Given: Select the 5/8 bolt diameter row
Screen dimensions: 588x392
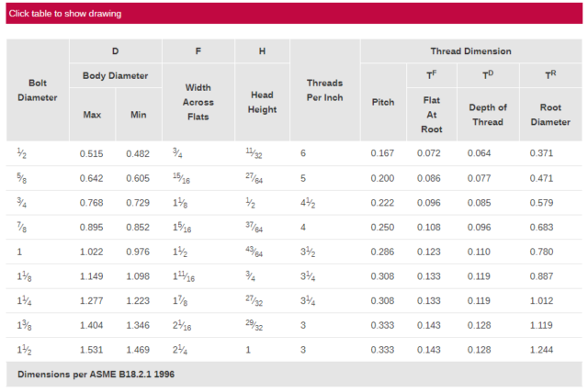Looking at the screenshot, I should pos(294,178).
